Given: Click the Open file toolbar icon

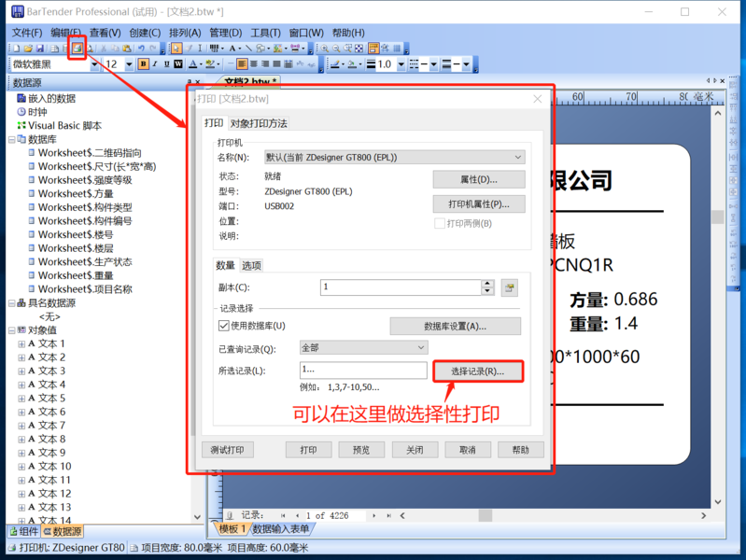Looking at the screenshot, I should (x=28, y=48).
